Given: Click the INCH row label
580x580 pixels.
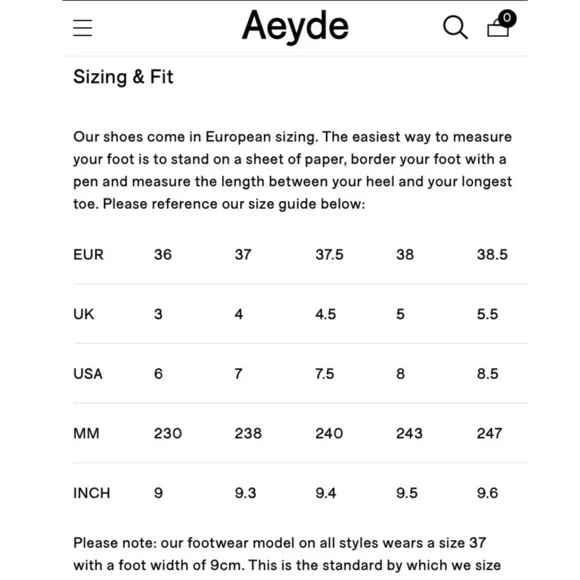Looking at the screenshot, I should click(x=92, y=493).
